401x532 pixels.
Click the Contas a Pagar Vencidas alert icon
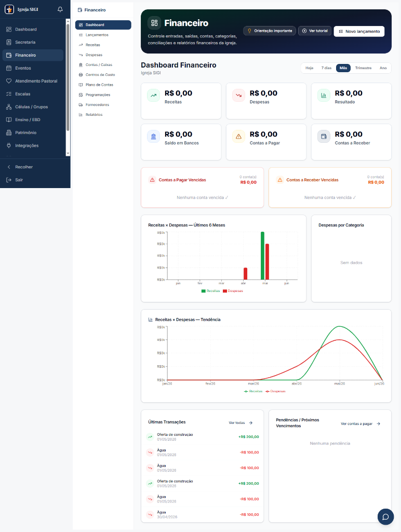tap(152, 180)
